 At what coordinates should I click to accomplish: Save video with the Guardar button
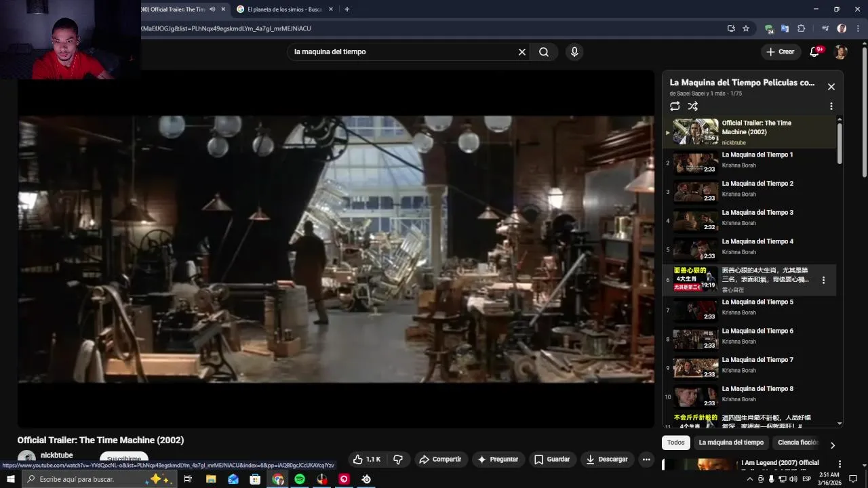552,460
